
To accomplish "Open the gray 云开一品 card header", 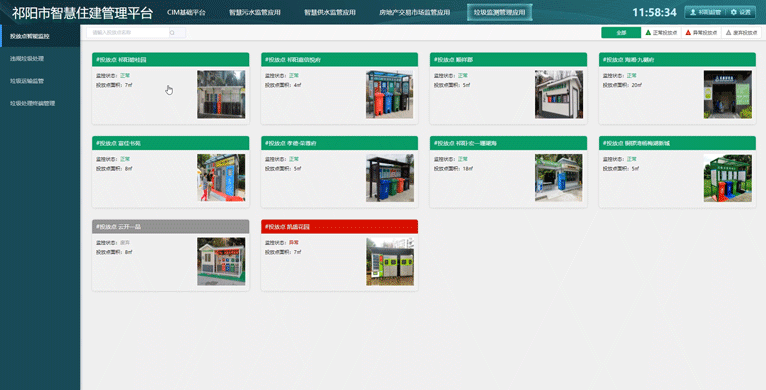I will [170, 227].
